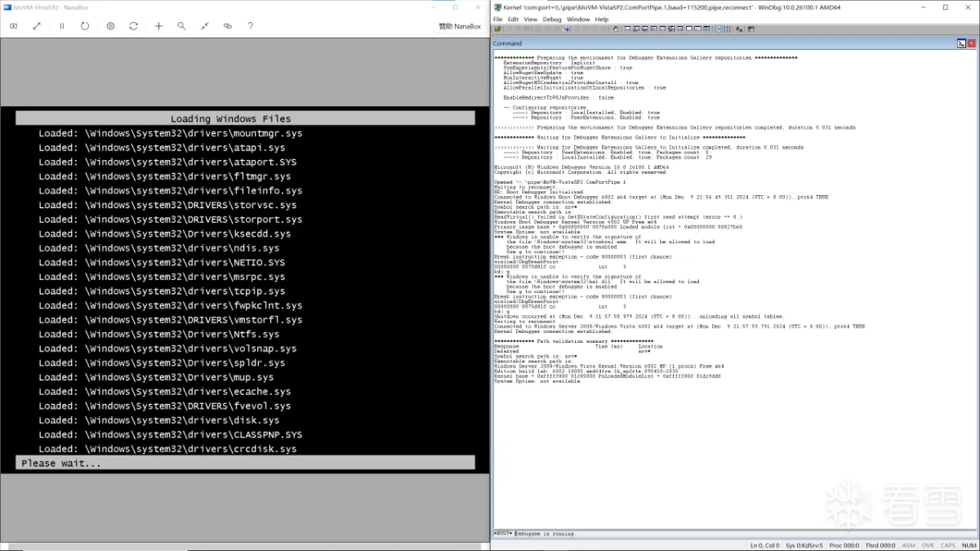Viewport: 980px width, 551px height.
Task: Click the plus icon in NanaBox toolbar
Action: tap(158, 26)
